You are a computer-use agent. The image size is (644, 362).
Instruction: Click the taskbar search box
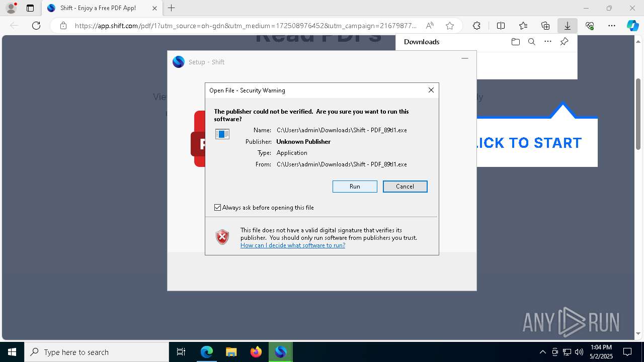tap(97, 352)
